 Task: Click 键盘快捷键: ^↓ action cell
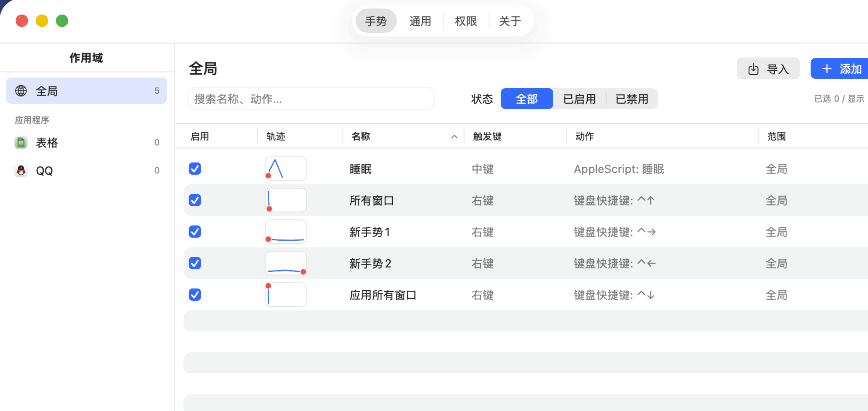(614, 295)
